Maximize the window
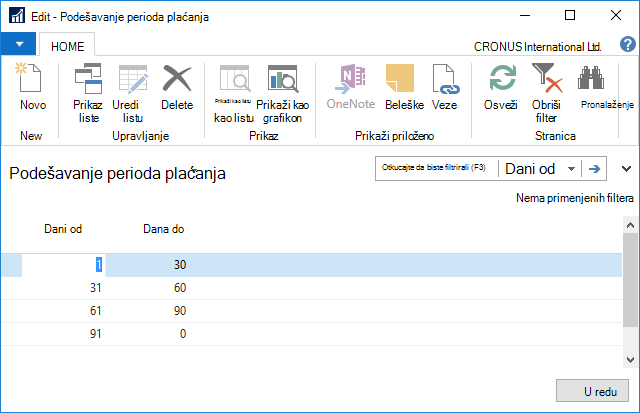 click(570, 16)
